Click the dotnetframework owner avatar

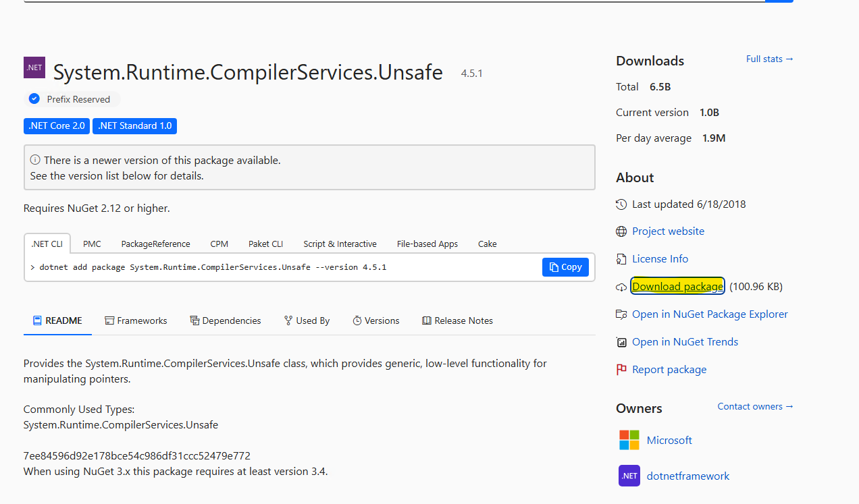(629, 476)
